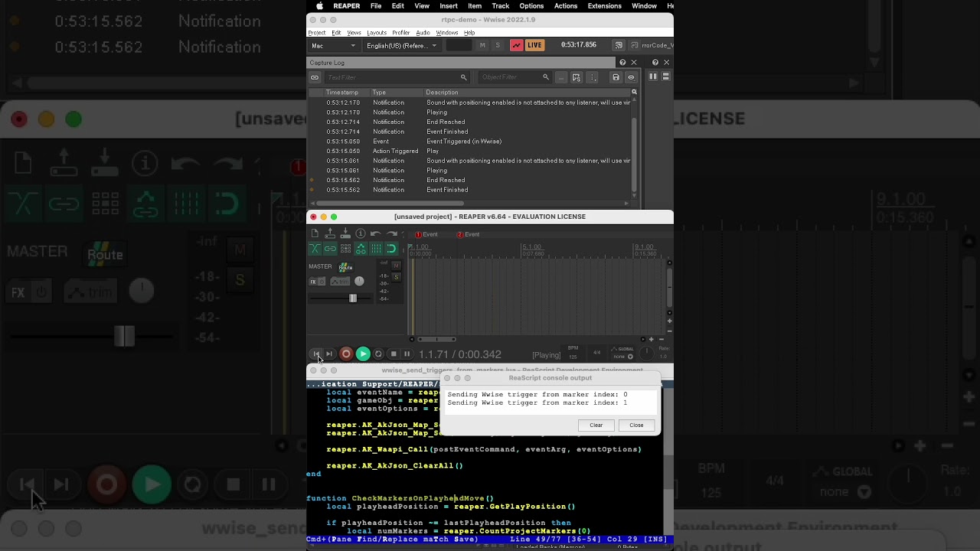Select Event Triggered (in Wwise) log row

tap(469, 142)
